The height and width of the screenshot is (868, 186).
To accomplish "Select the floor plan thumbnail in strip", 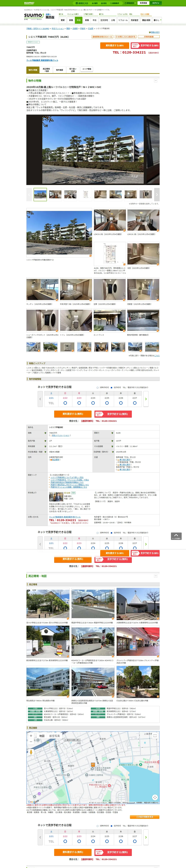I will coord(86,194).
